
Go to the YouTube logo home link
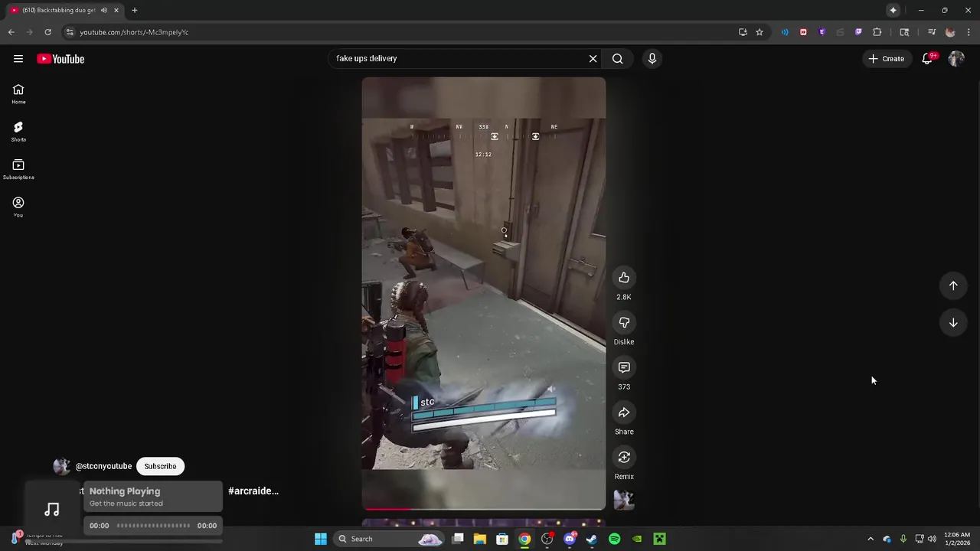60,59
